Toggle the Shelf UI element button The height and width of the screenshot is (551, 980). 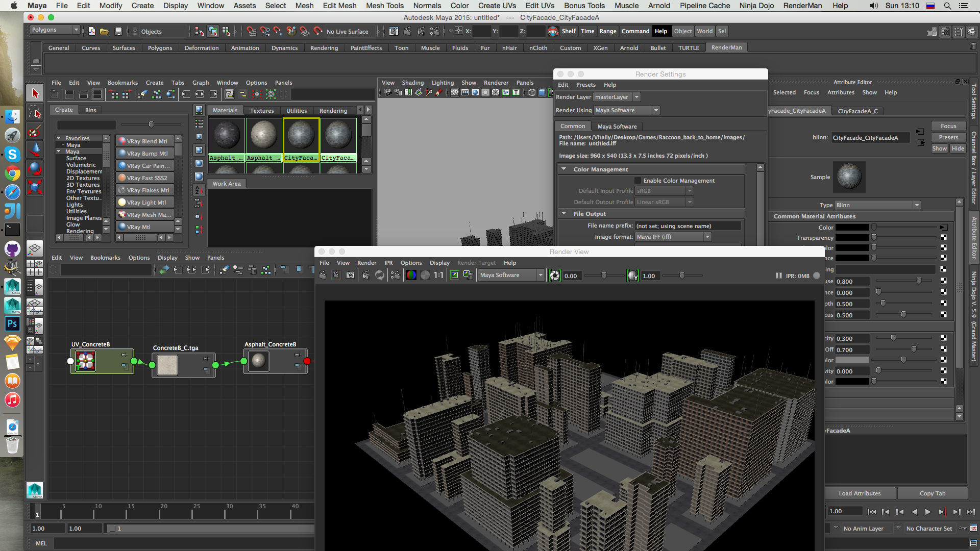pyautogui.click(x=569, y=31)
